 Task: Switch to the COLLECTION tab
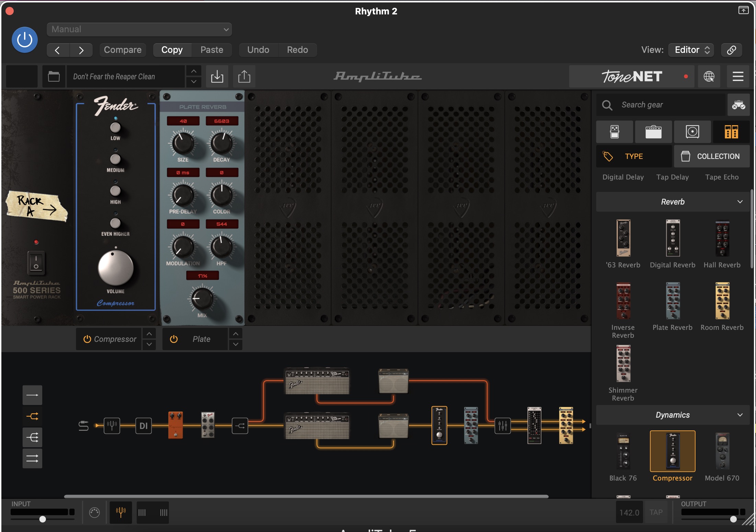click(712, 157)
